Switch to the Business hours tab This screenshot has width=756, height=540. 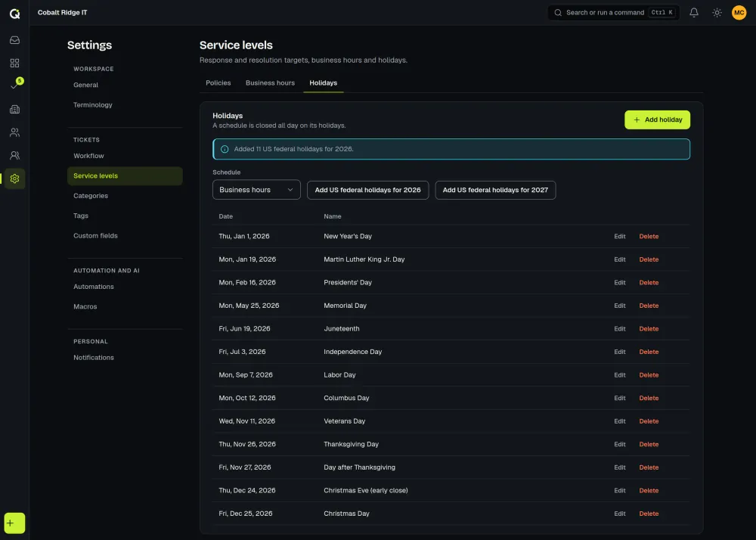[270, 83]
